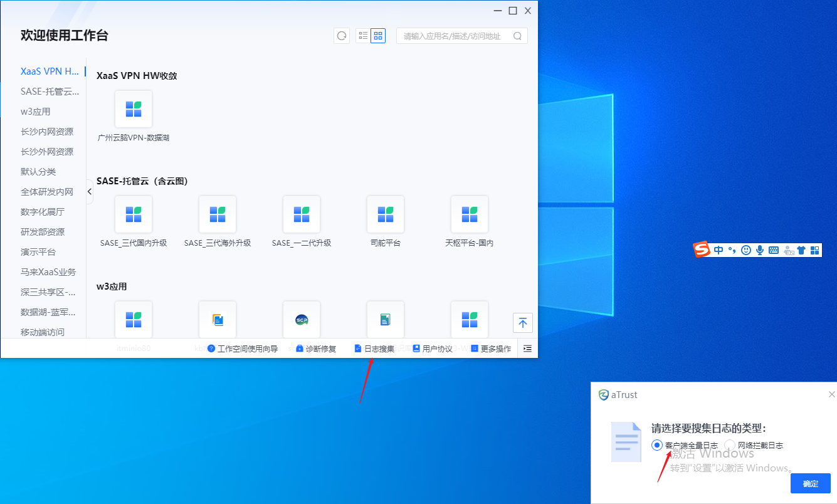
Task: Open Sogou emoji smiley face icon
Action: 746,250
